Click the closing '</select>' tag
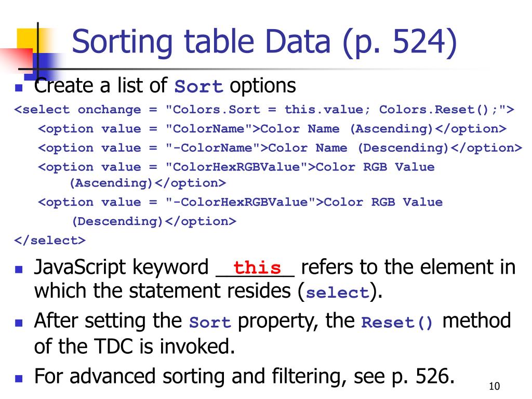Image resolution: width=532 pixels, height=399 pixels. [50, 241]
